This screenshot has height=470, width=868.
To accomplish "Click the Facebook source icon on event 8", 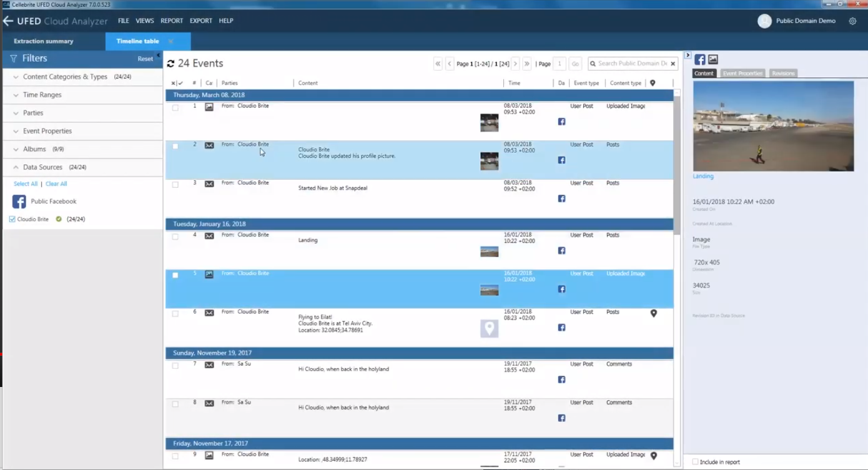I will click(x=562, y=418).
